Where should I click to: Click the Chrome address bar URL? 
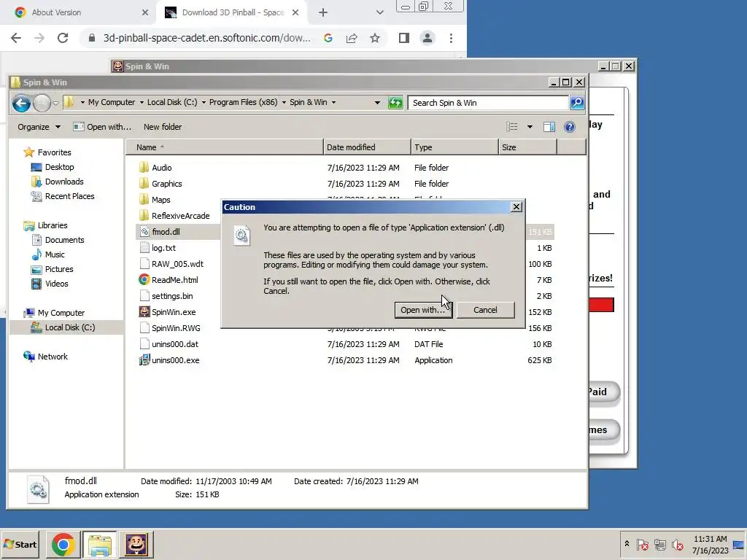[206, 38]
